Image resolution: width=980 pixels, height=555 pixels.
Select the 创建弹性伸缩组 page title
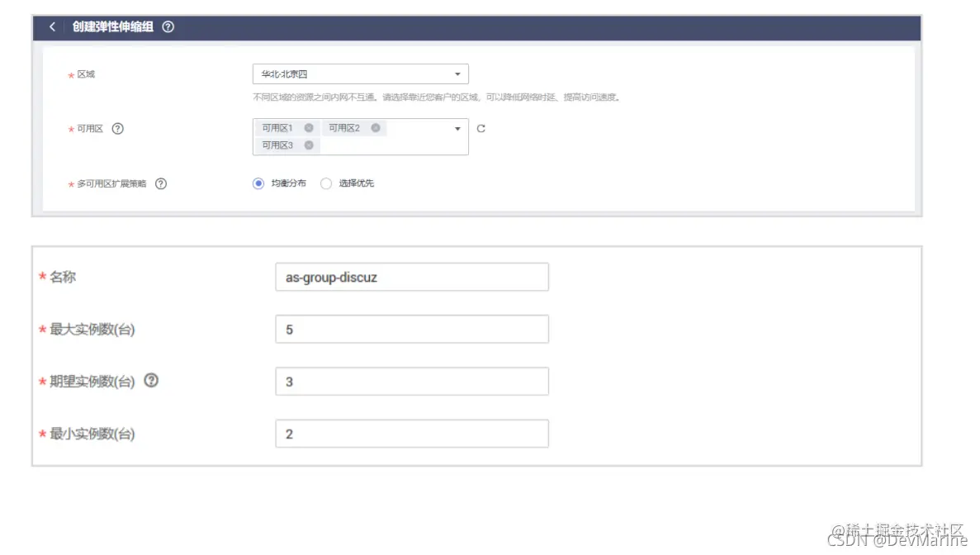112,27
